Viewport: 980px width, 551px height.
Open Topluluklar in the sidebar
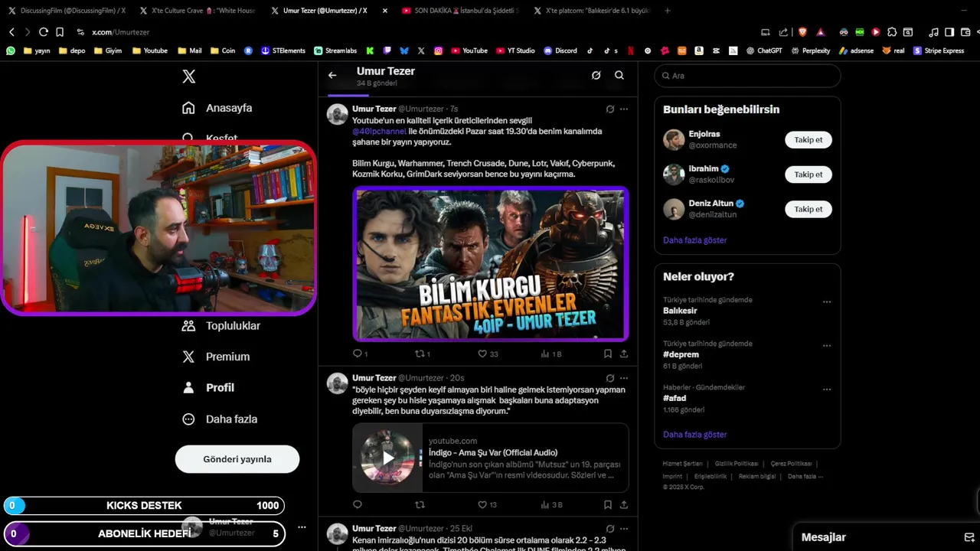(x=220, y=326)
